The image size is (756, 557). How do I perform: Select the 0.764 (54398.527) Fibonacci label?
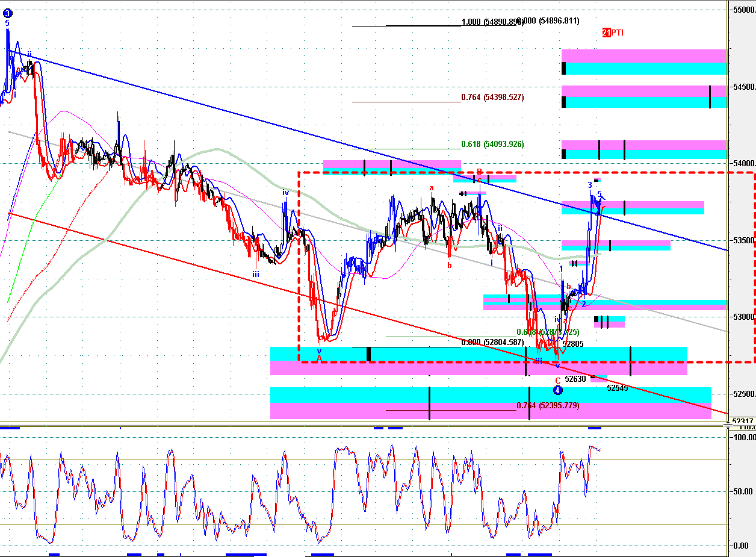pos(492,97)
